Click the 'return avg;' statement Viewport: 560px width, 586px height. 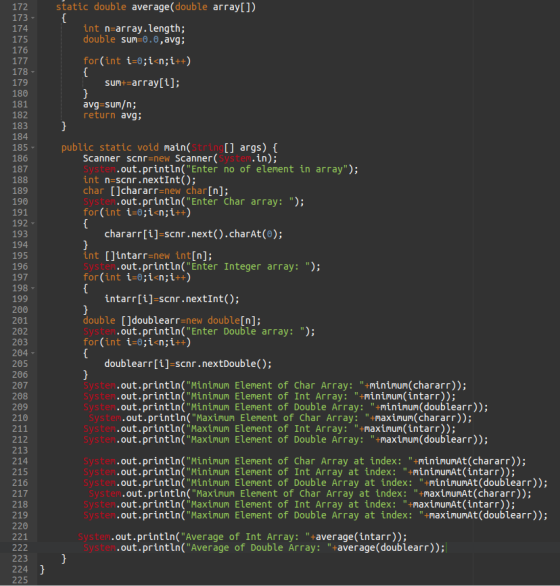tap(112, 115)
